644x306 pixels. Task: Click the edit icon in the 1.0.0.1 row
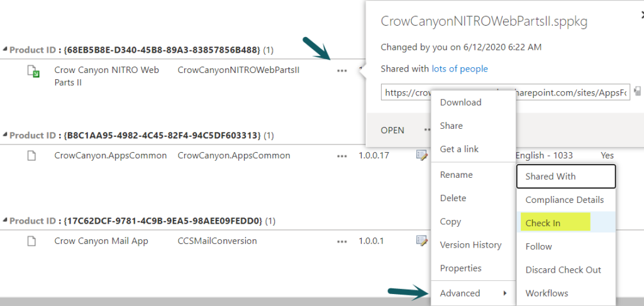click(421, 241)
